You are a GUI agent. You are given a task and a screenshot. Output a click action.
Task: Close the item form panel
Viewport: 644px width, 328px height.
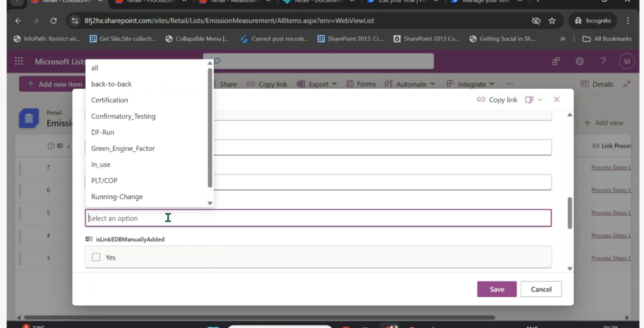pos(557,99)
